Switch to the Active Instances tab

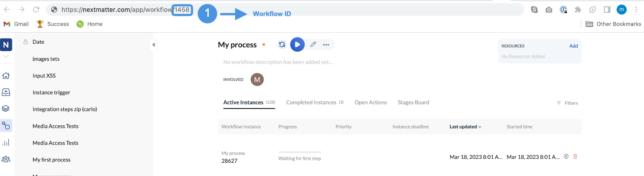click(249, 102)
